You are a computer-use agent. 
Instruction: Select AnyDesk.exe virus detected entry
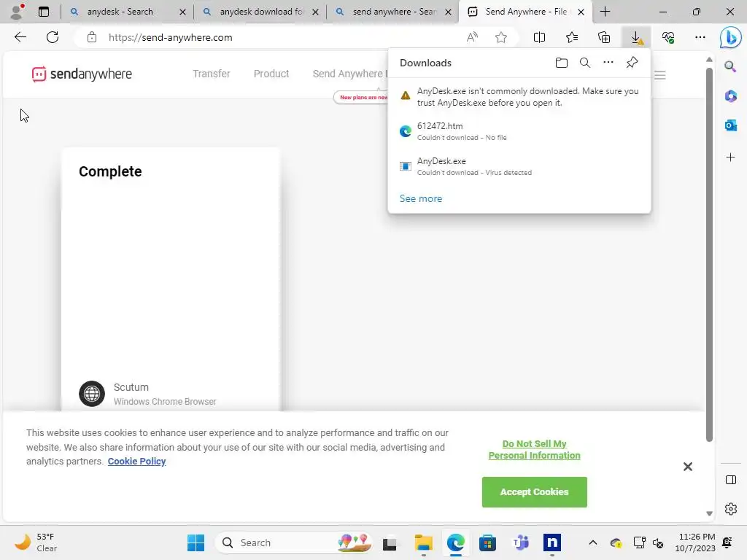click(519, 166)
